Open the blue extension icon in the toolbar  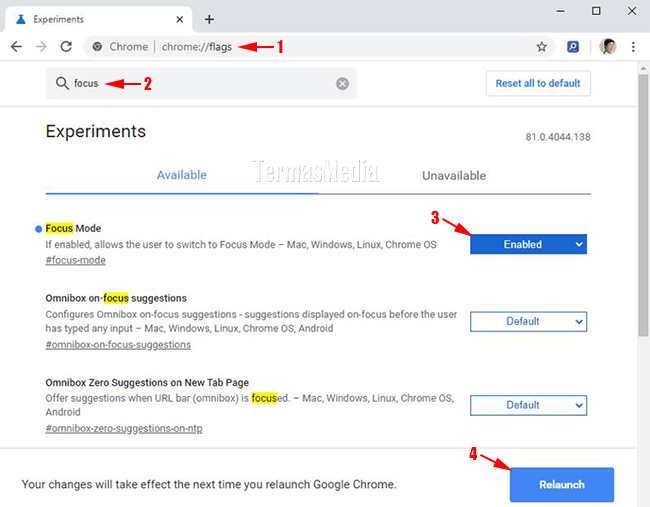coord(573,46)
